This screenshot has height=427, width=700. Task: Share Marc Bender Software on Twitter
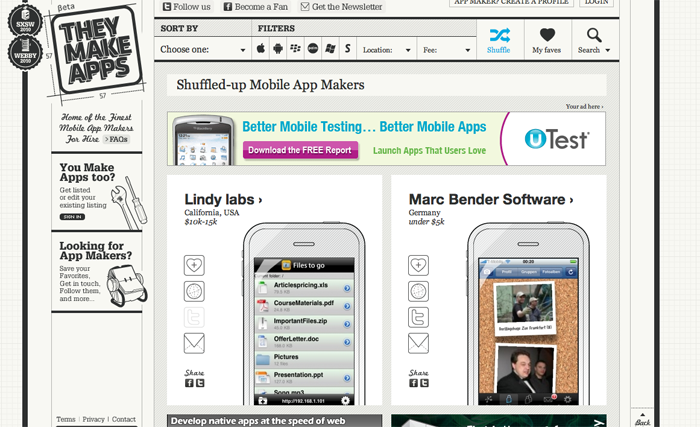click(424, 383)
